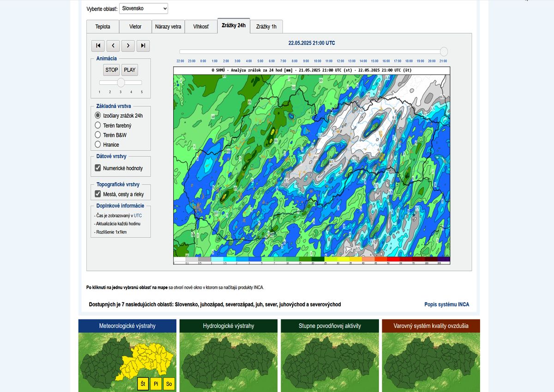
Task: Select the Pi warning day box
Action: [156, 384]
